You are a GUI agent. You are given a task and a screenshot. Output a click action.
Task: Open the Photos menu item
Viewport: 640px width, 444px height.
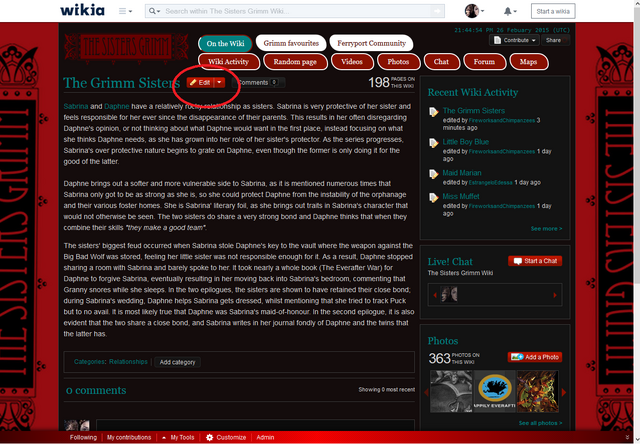click(398, 62)
